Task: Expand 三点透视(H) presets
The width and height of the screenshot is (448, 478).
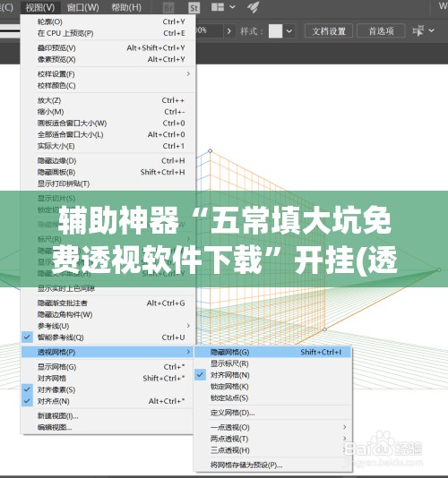Action: pyautogui.click(x=272, y=450)
